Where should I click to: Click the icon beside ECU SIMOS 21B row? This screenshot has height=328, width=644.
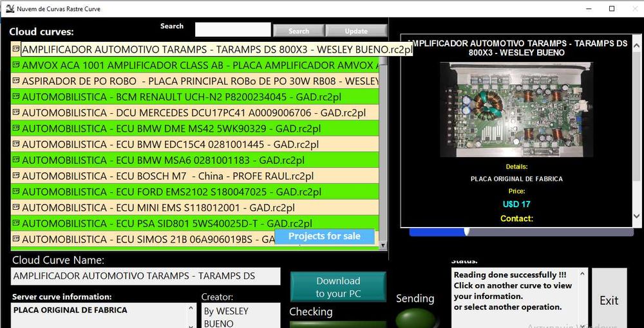pos(16,239)
